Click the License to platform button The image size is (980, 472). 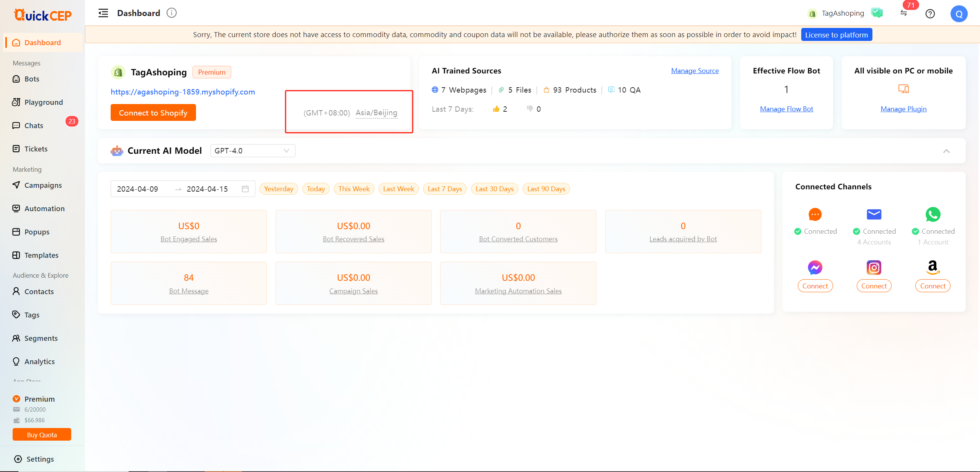point(836,35)
